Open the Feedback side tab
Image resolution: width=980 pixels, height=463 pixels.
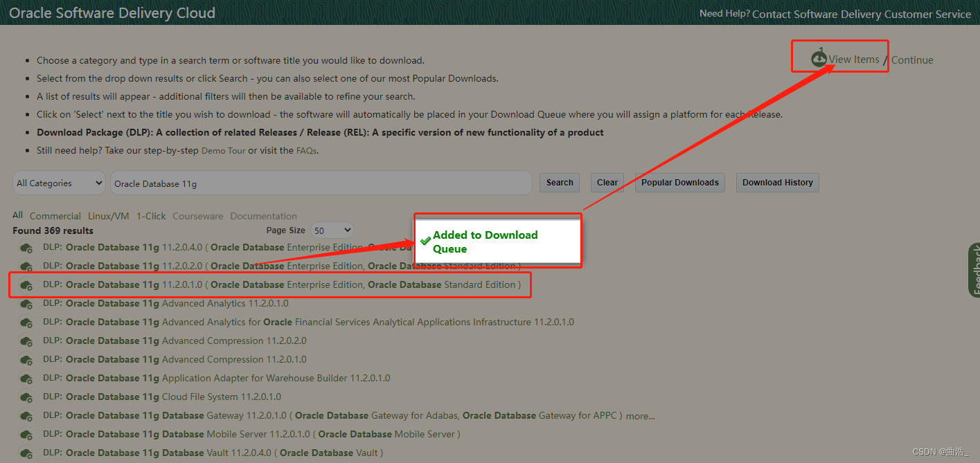pyautogui.click(x=974, y=270)
